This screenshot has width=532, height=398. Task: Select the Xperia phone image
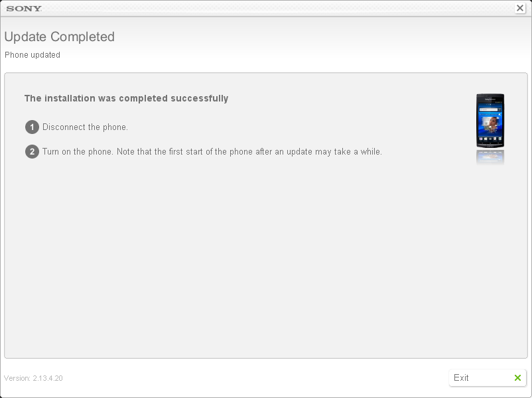click(490, 121)
